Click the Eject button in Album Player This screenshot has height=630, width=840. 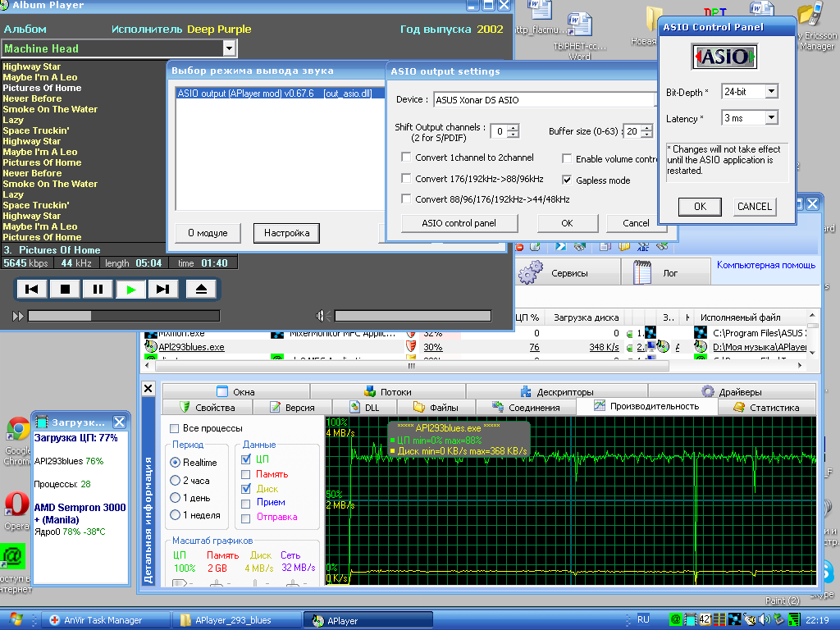coord(201,290)
